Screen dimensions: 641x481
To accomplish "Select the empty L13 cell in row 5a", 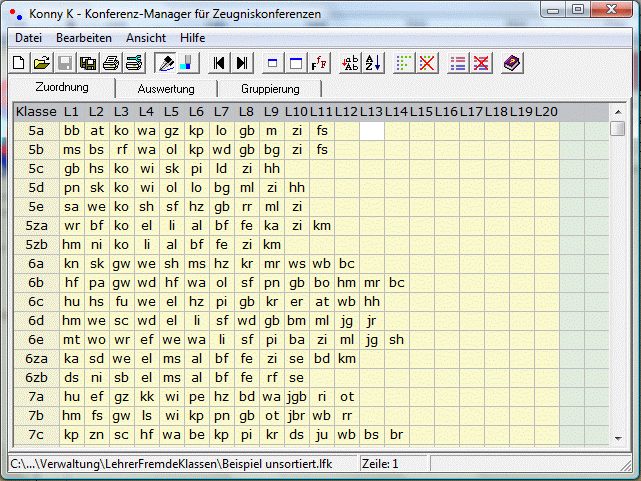I will [x=372, y=130].
